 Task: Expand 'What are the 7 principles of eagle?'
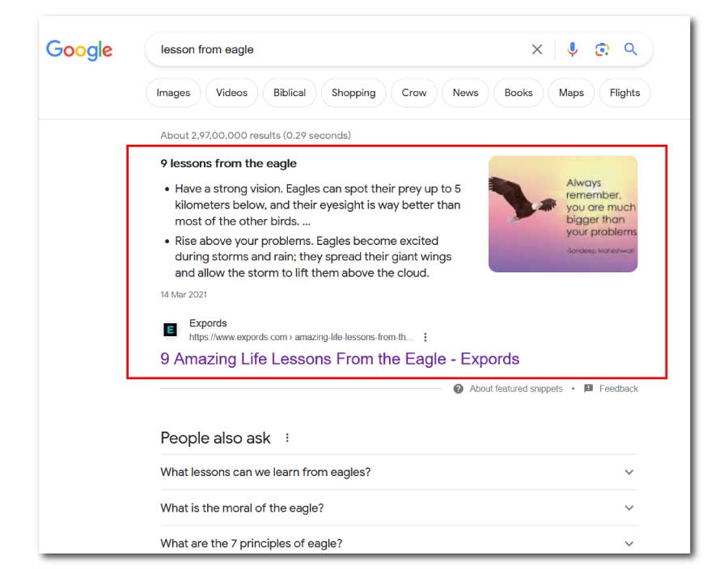[629, 543]
